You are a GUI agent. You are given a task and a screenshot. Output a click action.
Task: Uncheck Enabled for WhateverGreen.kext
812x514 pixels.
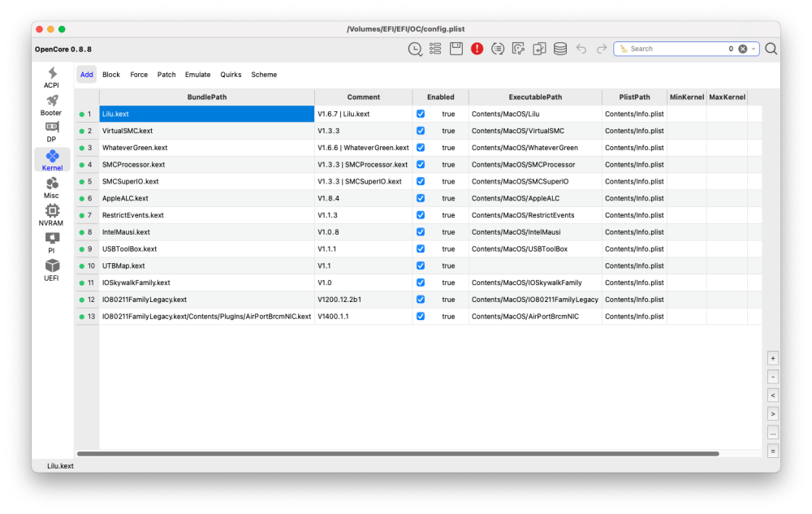click(x=421, y=148)
